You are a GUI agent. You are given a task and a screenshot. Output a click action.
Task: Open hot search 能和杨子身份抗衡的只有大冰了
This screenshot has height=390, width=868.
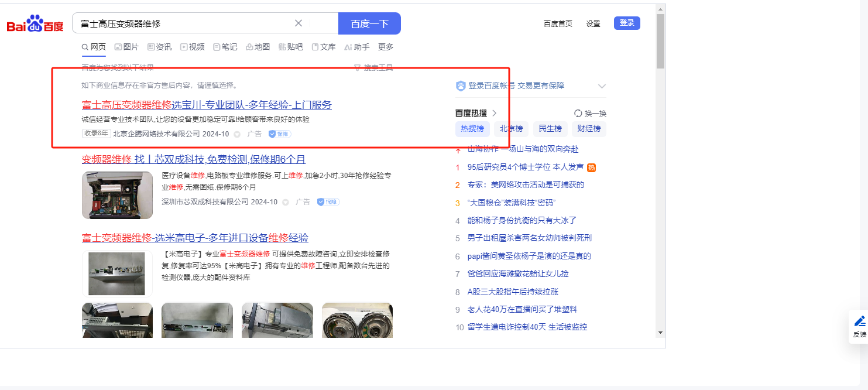(x=522, y=221)
